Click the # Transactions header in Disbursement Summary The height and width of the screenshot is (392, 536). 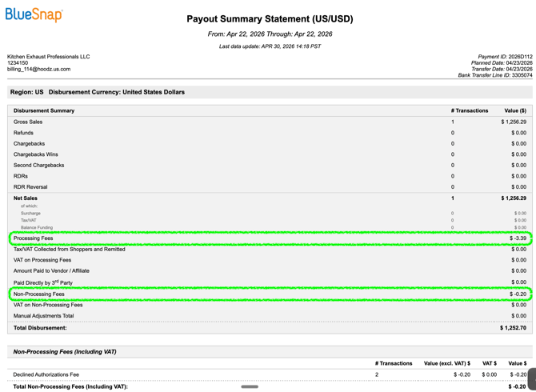[x=470, y=110]
